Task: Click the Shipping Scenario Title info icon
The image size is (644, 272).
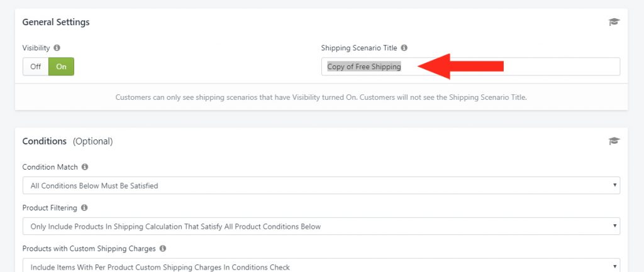Action: [x=404, y=48]
